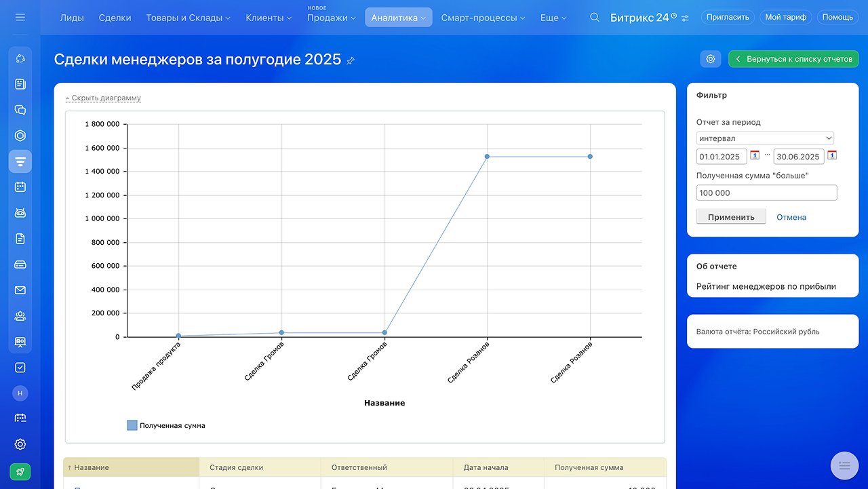Click the Мой тариф button

click(x=785, y=17)
